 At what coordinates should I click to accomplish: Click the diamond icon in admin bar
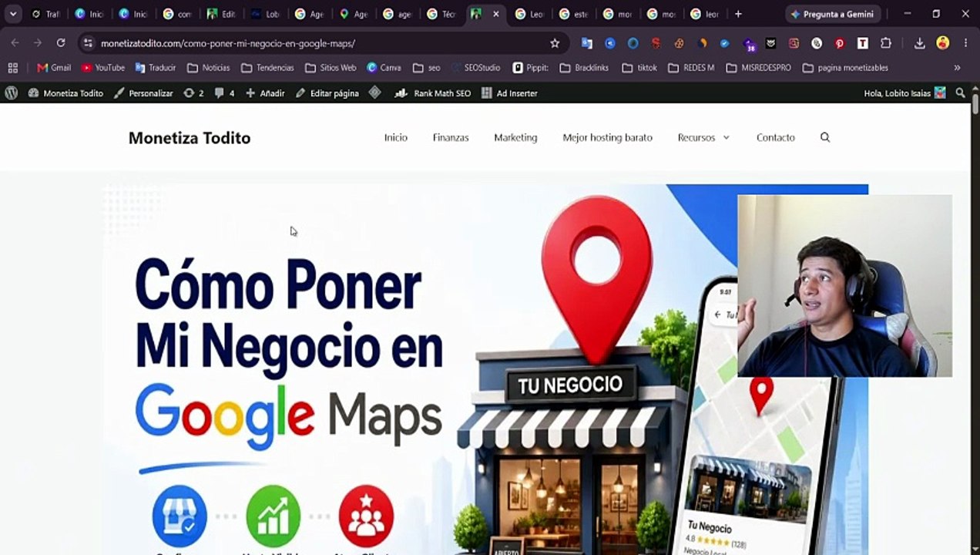click(374, 92)
